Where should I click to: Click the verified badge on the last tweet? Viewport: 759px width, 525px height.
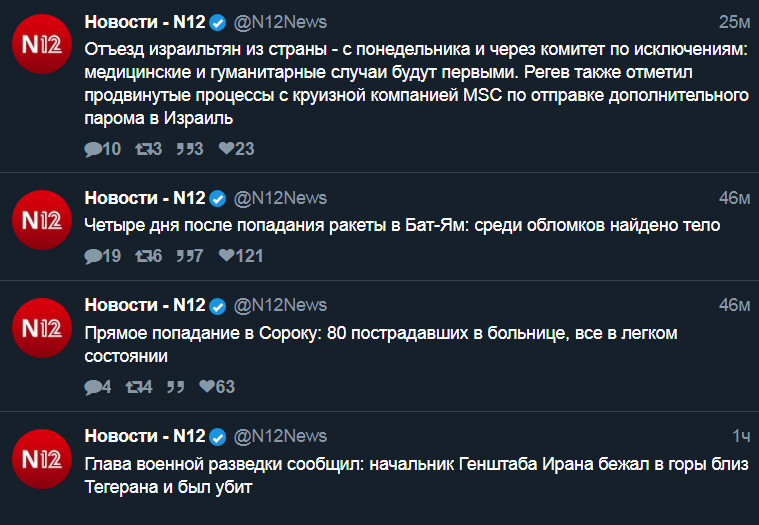click(218, 437)
